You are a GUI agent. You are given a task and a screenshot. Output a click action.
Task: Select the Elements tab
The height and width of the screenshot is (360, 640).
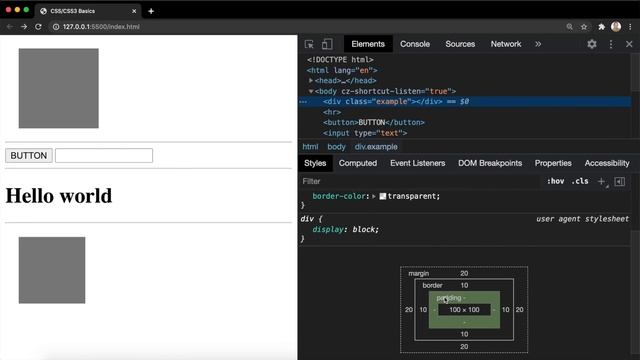368,44
